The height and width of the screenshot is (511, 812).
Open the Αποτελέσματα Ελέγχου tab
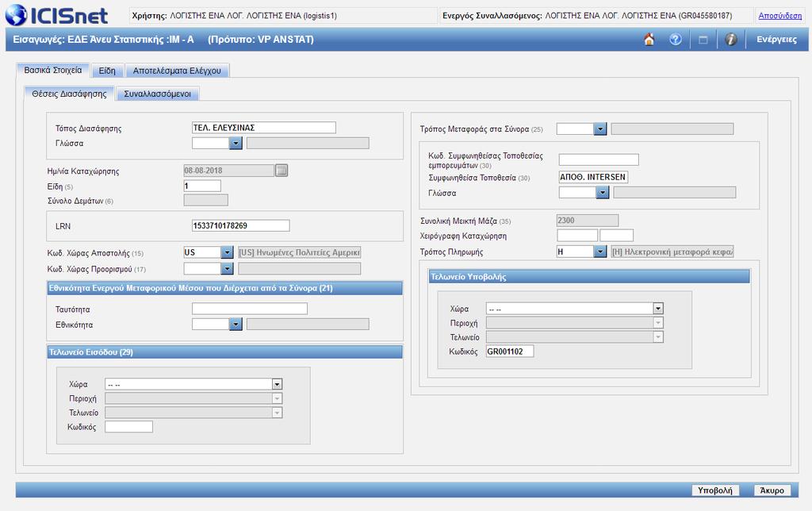tap(177, 71)
